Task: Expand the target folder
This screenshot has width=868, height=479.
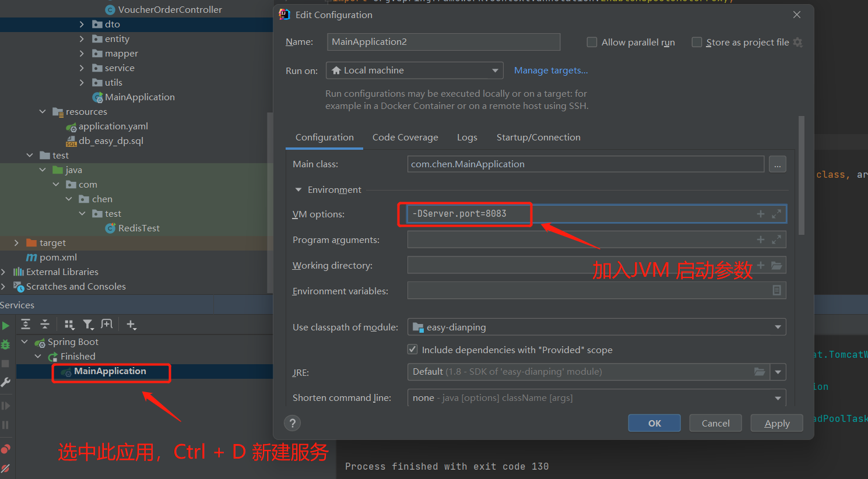Action: tap(16, 243)
